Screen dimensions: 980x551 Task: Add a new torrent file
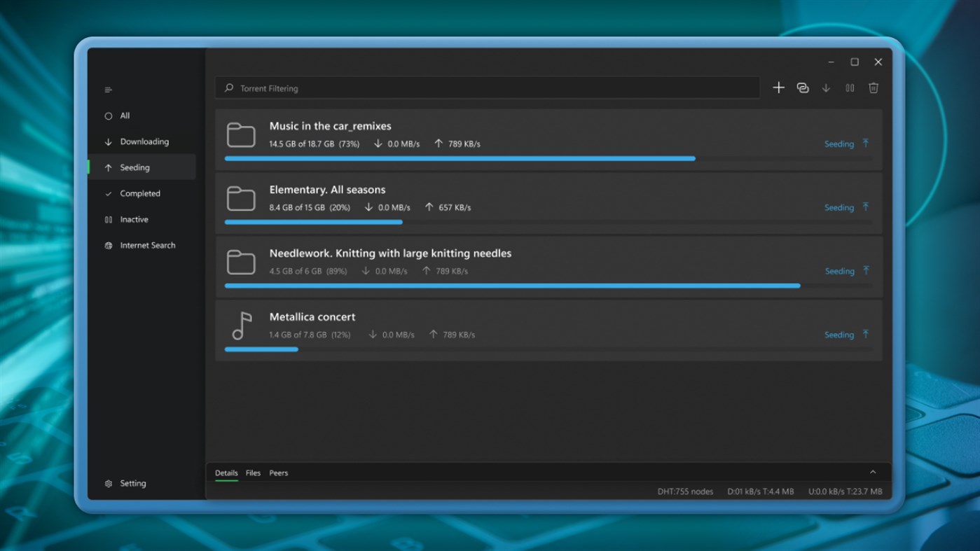coord(778,88)
